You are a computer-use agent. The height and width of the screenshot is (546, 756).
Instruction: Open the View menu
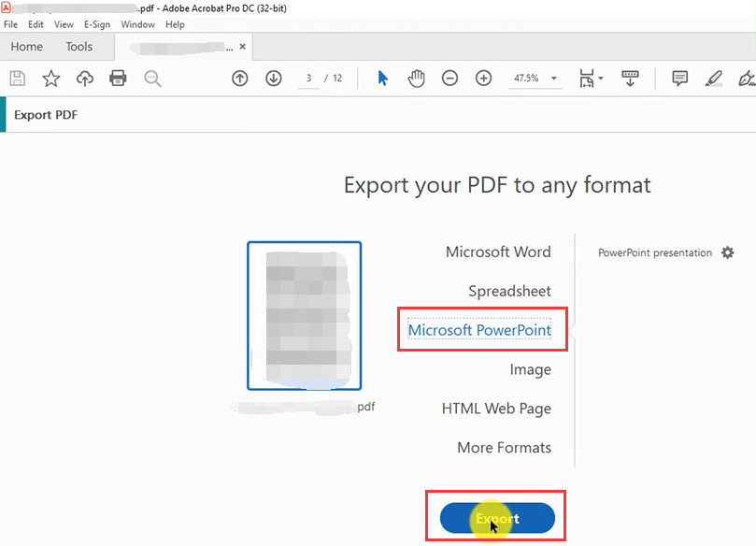64,24
